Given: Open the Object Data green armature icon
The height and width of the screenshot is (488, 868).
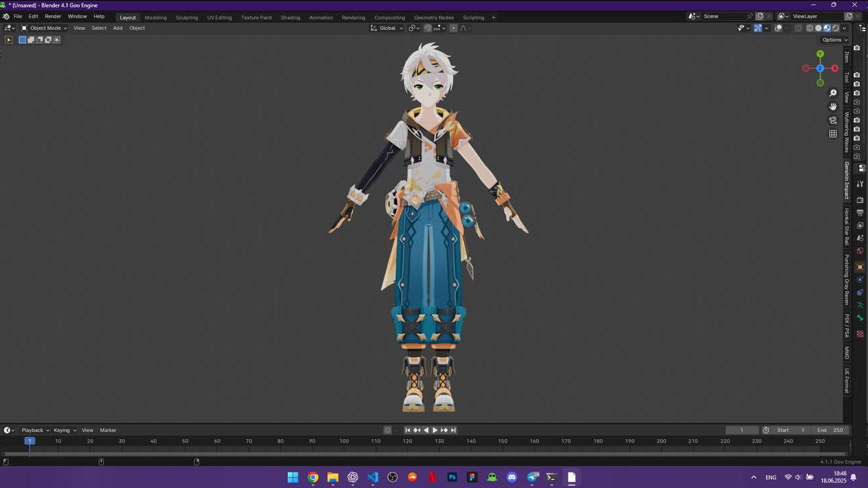Looking at the screenshot, I should tap(860, 305).
